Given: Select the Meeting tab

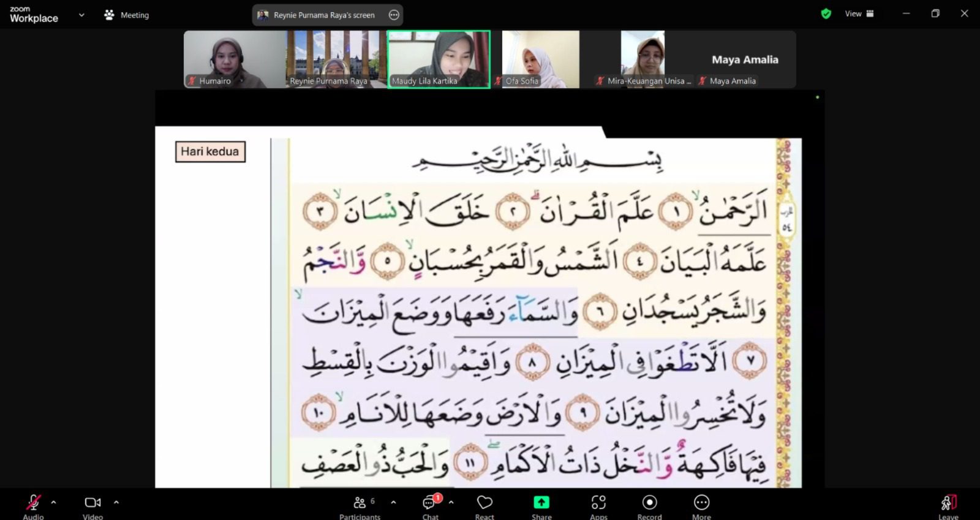Looking at the screenshot, I should (127, 15).
